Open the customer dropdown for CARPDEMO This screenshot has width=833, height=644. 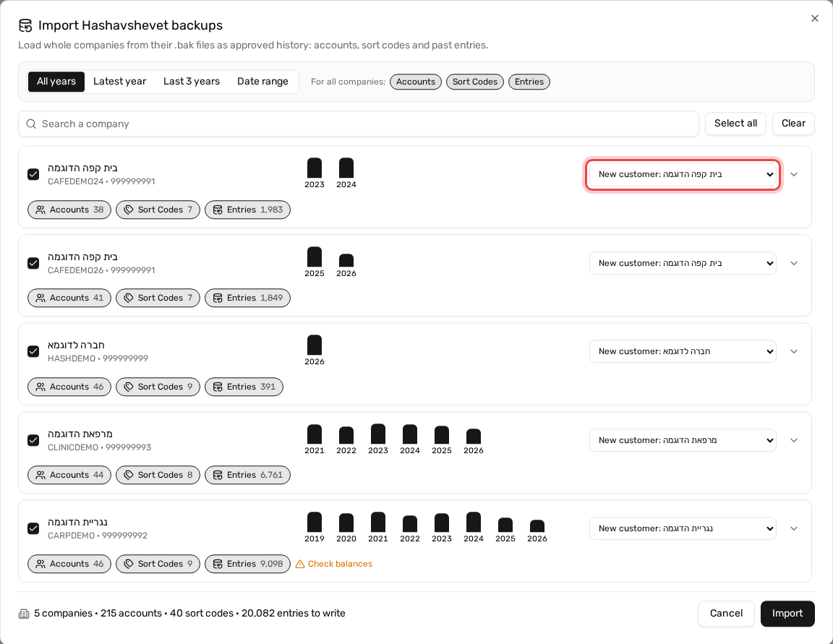[x=683, y=529]
